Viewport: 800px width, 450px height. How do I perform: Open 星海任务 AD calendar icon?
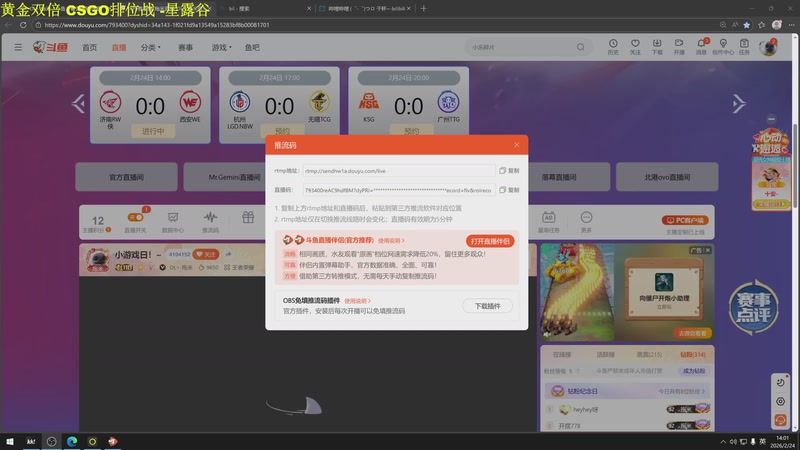tap(548, 222)
